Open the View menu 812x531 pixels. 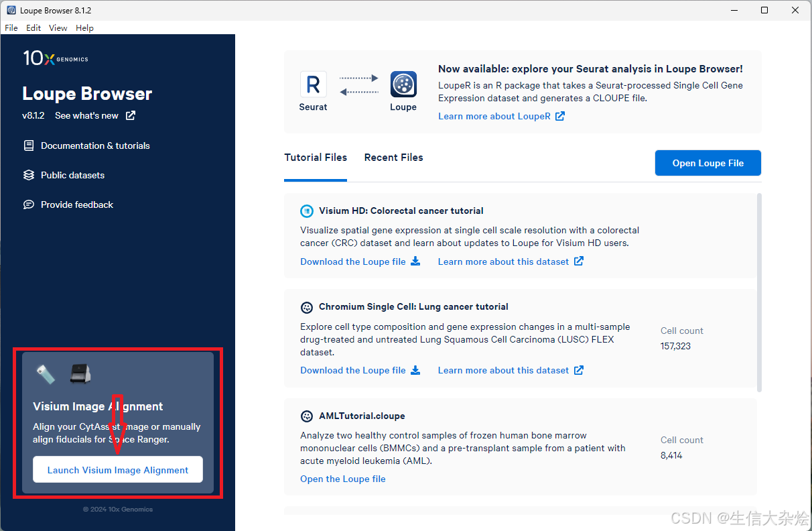point(58,27)
